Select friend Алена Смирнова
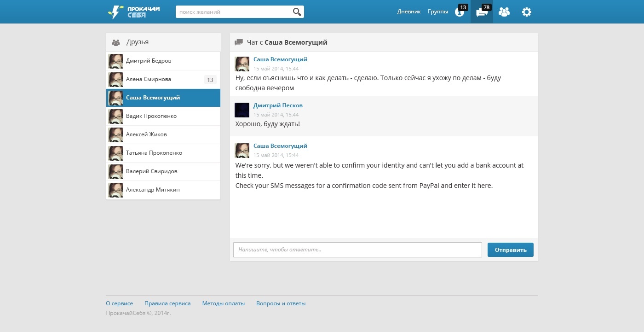This screenshot has height=332, width=644. pos(163,79)
